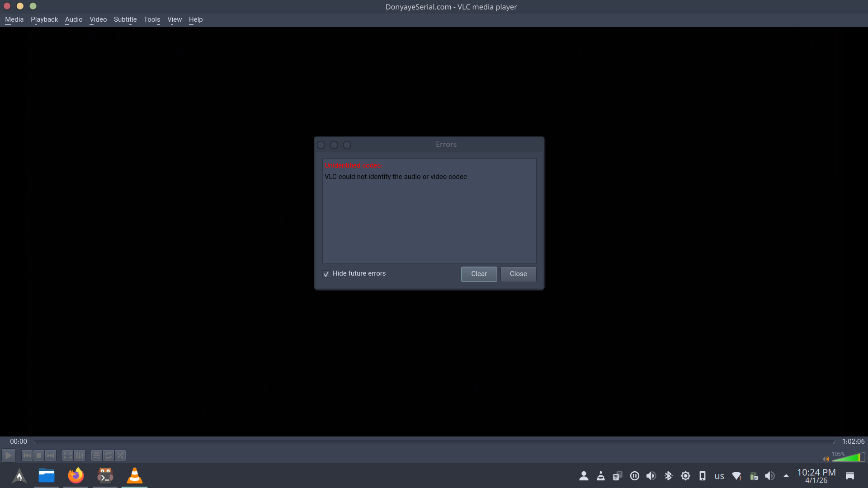Viewport: 868px width, 488px height.
Task: Toggle loop/repeat mode
Action: pos(108,455)
